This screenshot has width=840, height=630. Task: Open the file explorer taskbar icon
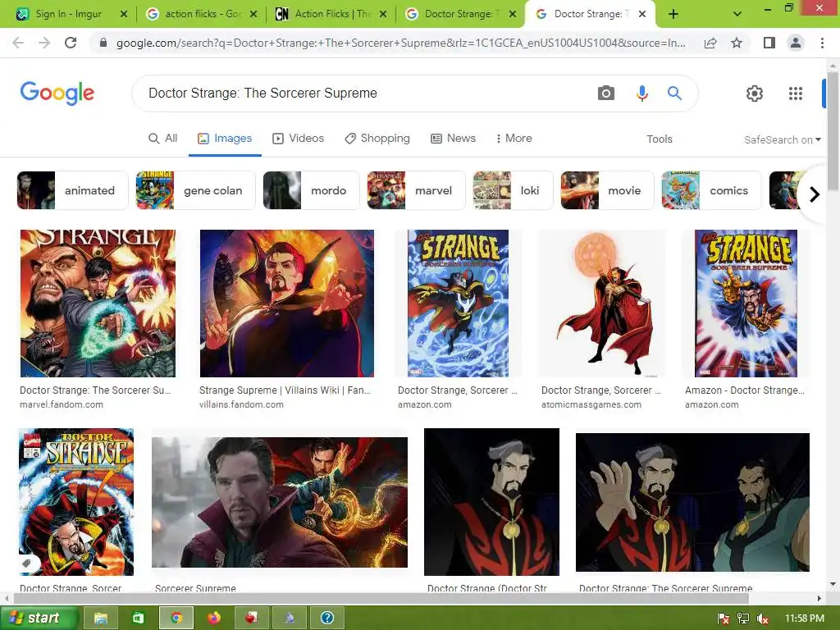101,619
